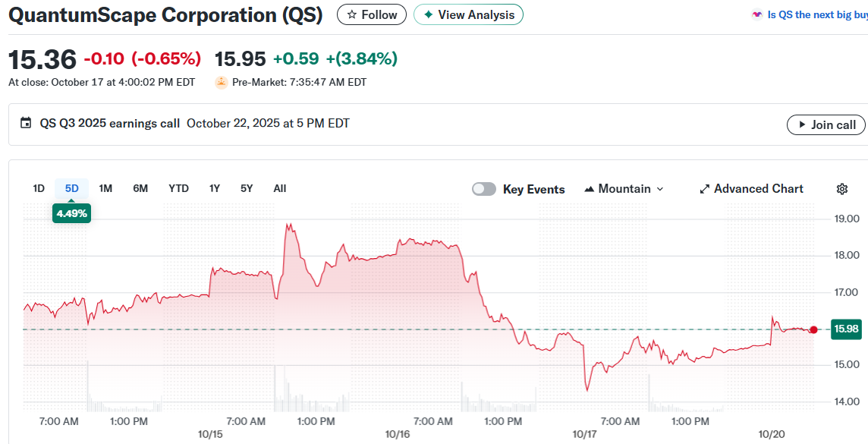The image size is (868, 444).
Task: Click the play icon in Join call
Action: pos(802,124)
